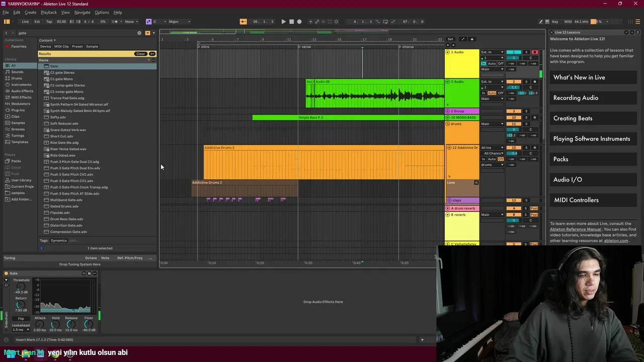Viewport: 644px width, 362px height.
Task: Toggle the browser show/hide icon
Action: pyautogui.click(x=7, y=22)
